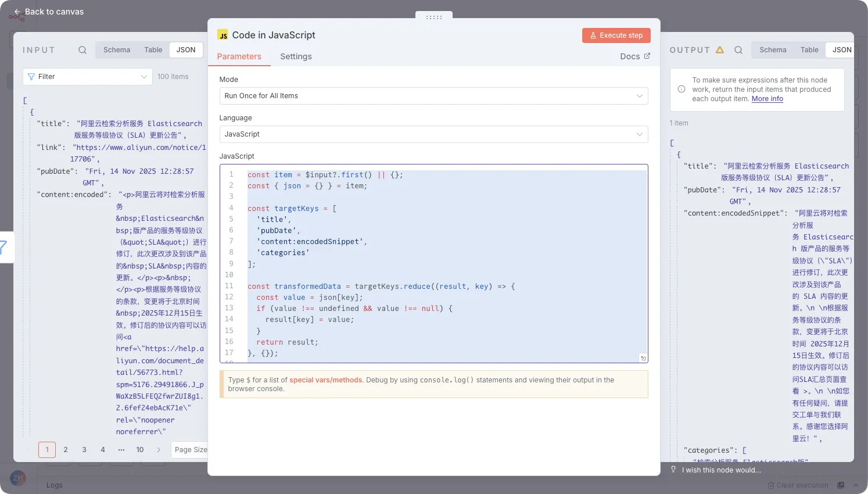
Task: Open search in the INPUT panel
Action: coord(83,50)
